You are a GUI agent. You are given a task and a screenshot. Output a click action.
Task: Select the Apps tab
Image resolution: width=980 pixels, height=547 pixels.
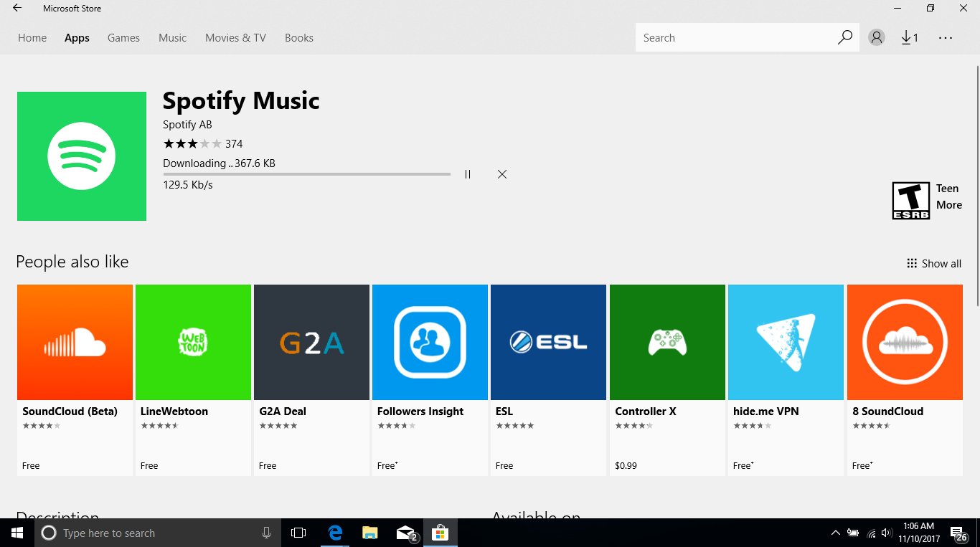[77, 38]
